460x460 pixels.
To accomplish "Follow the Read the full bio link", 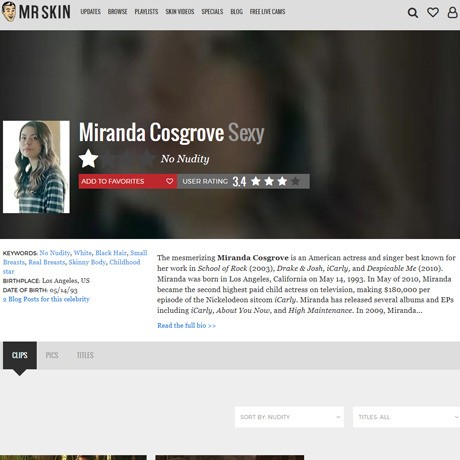I will [x=186, y=325].
